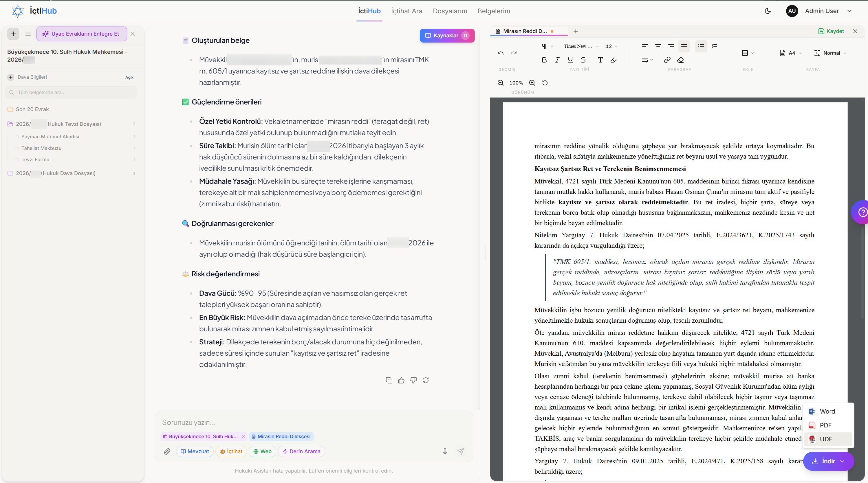Toggle the Web search filter

(262, 451)
